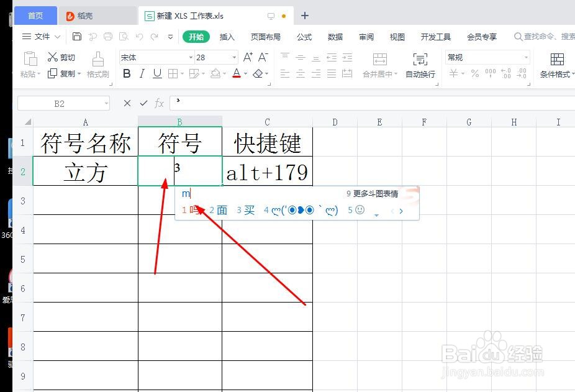Switch to the 页面布局 tab
575x392 pixels.
pos(265,37)
